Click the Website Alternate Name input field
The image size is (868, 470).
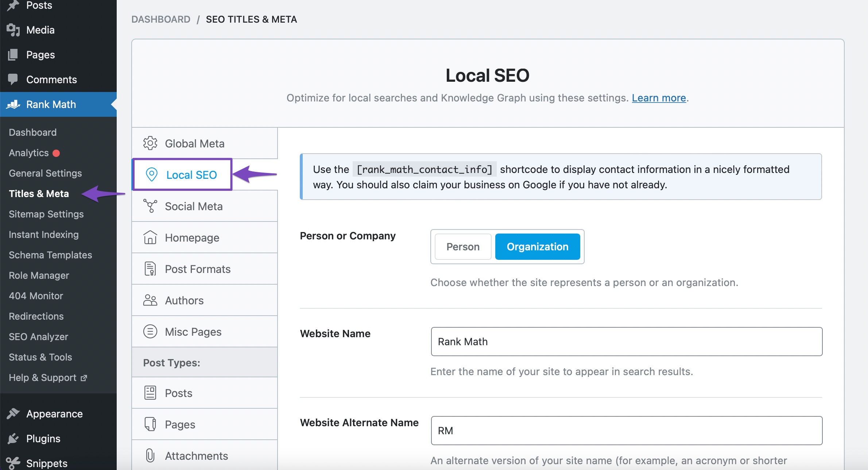pos(627,430)
